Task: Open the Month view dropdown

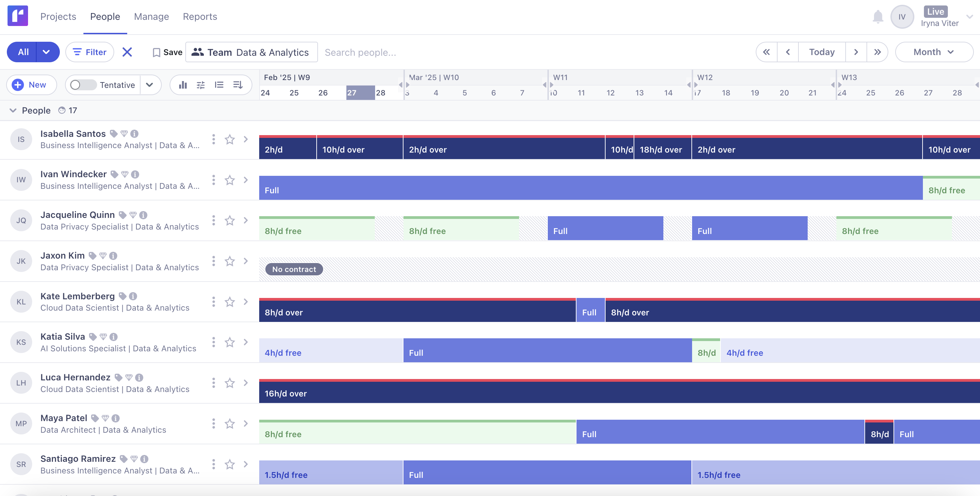Action: click(933, 52)
